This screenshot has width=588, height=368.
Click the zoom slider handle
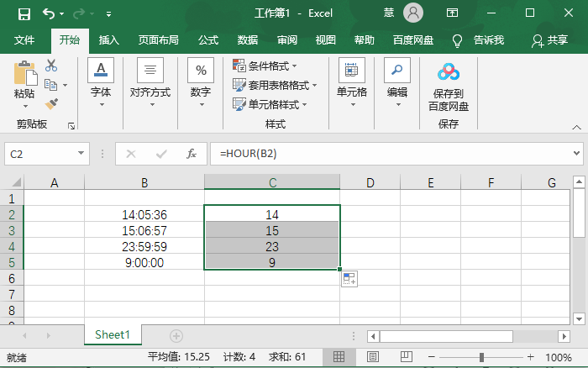coord(481,357)
